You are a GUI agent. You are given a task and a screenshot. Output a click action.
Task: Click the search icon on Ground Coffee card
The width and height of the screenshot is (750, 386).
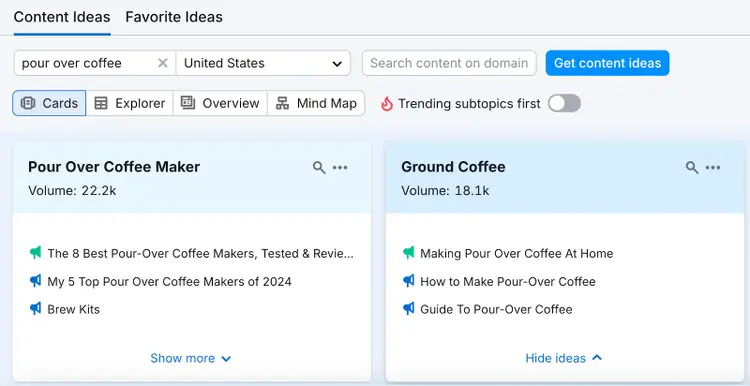point(692,167)
